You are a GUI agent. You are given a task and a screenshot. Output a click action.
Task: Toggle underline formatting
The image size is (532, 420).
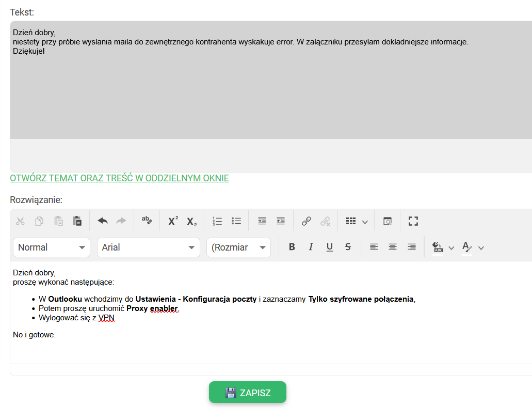(x=329, y=247)
